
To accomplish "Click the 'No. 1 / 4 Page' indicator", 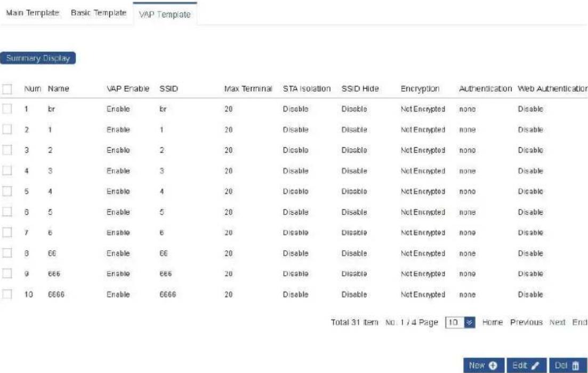I will [412, 322].
